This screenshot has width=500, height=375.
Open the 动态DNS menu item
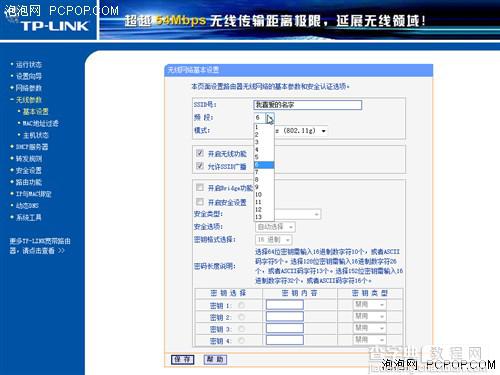tap(27, 206)
